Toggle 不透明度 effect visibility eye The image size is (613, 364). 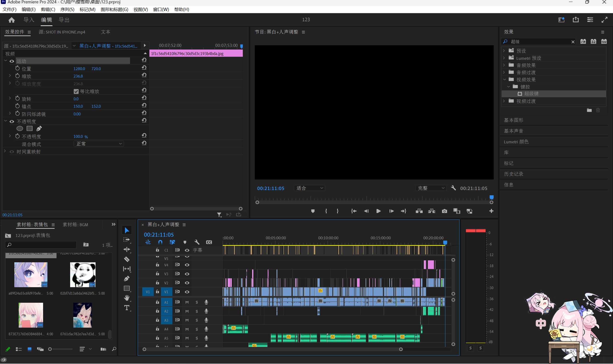click(x=11, y=122)
